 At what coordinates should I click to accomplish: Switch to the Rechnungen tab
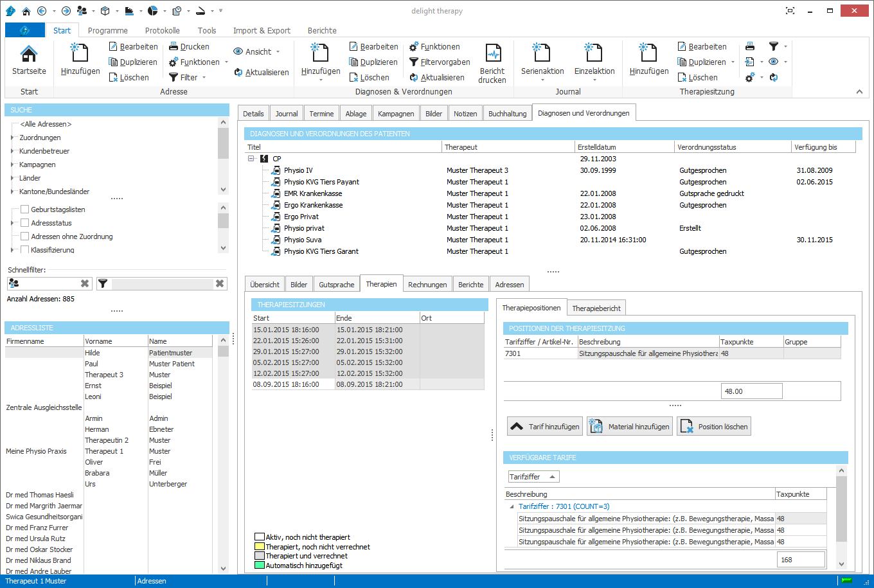[427, 285]
